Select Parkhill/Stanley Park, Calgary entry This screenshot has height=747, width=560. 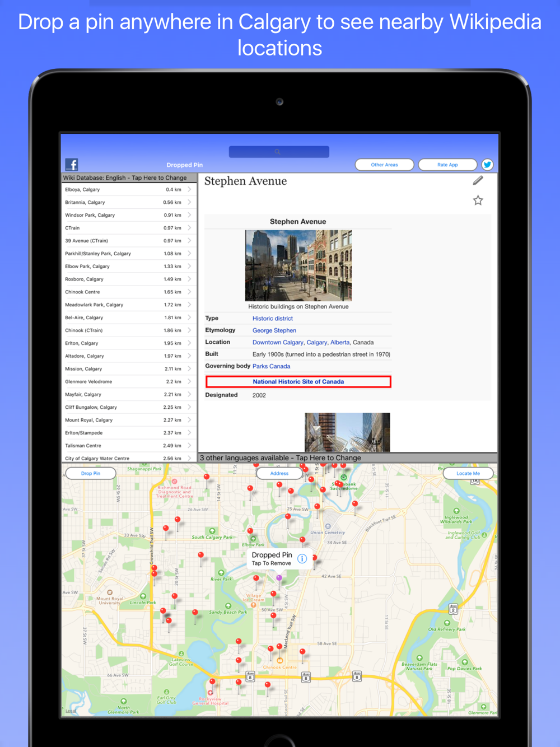tap(129, 254)
